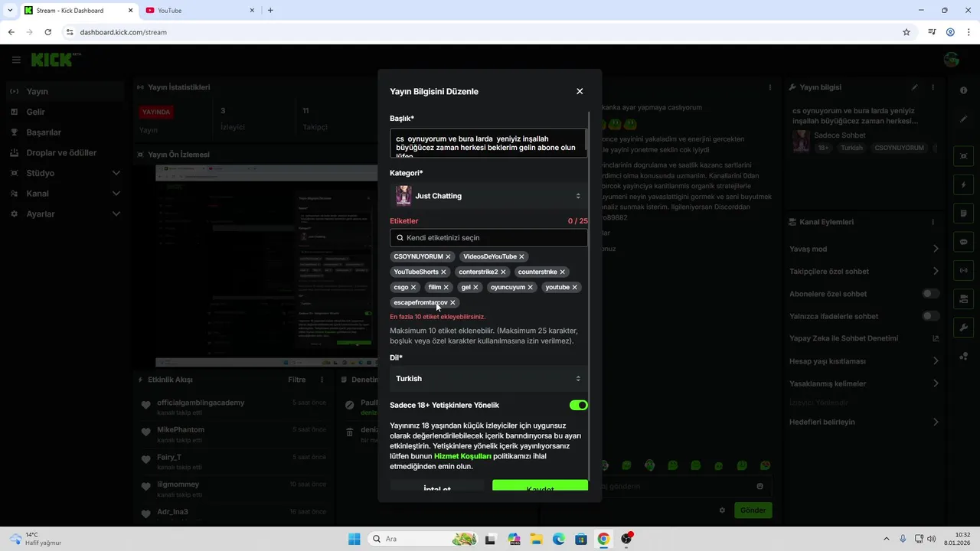Open the three-dot menu of Etkinlik Akışı panel

(x=322, y=380)
